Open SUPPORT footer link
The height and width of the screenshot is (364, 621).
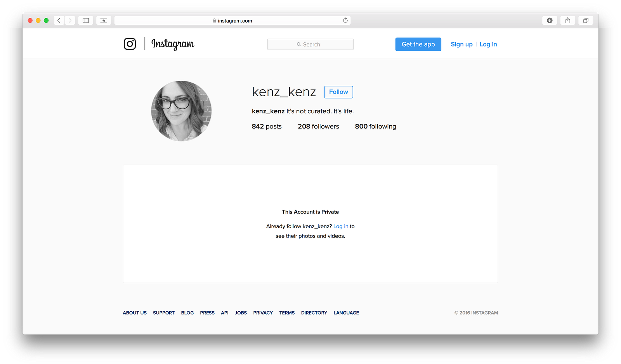tap(164, 313)
